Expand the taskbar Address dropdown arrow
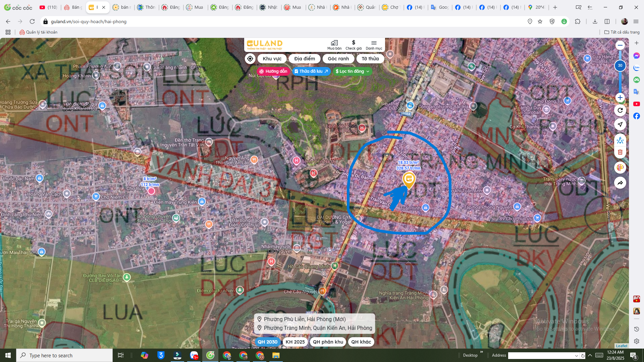The image size is (644, 362). [576, 356]
